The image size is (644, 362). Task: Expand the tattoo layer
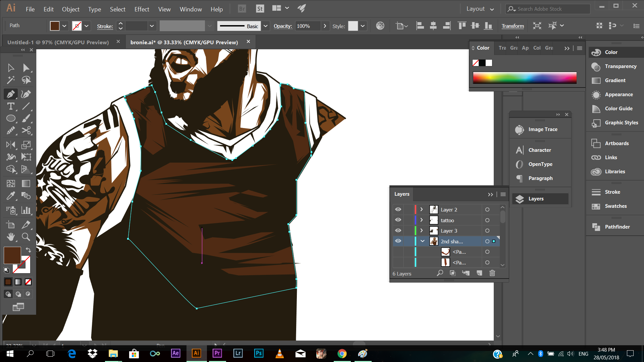(422, 220)
